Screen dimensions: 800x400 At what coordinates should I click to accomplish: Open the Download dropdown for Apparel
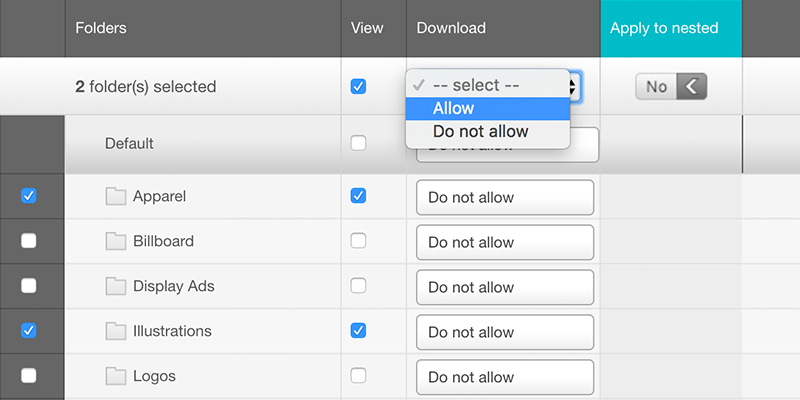coord(505,197)
